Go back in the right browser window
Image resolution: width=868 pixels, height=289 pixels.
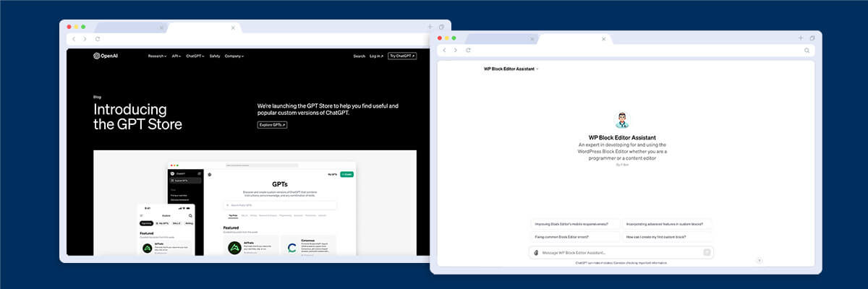(x=443, y=51)
